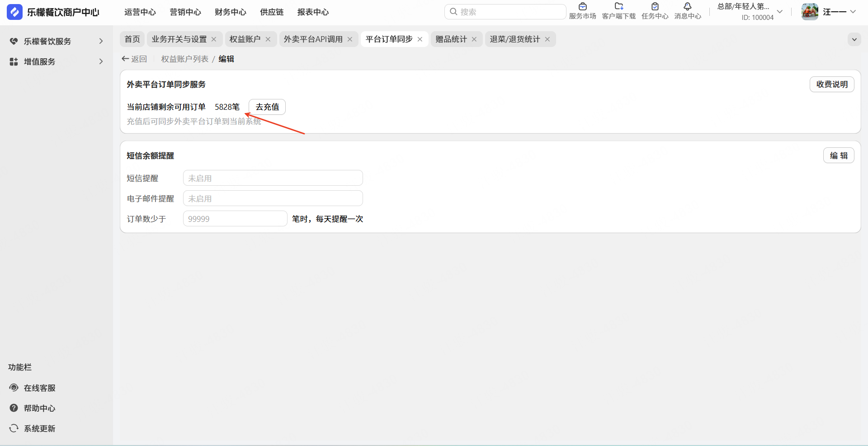
Task: Click the 返回 link
Action: tap(139, 59)
